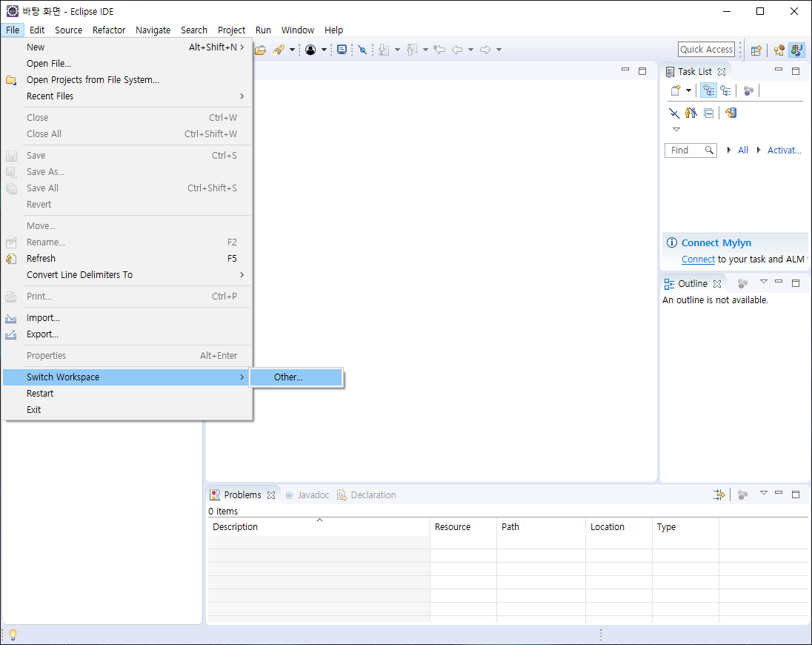812x645 pixels.
Task: Click the All working set link
Action: coord(742,150)
